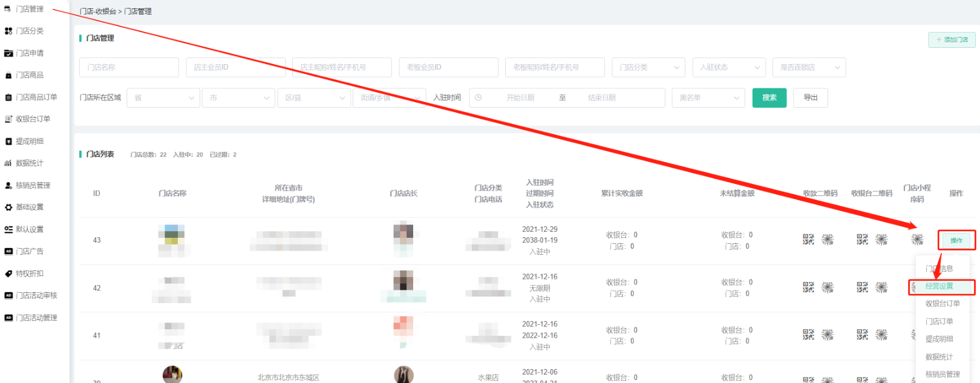Choose 经营设置 in the operation menu
Screen dimensions: 980x383
(939, 286)
